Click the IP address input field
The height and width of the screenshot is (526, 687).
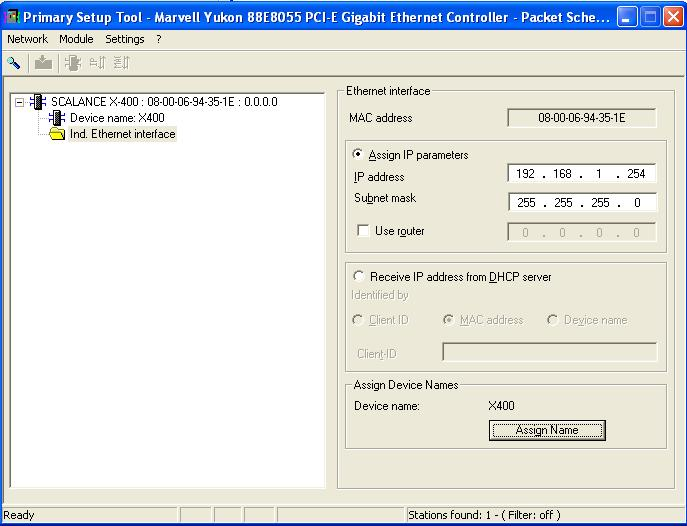(x=582, y=173)
